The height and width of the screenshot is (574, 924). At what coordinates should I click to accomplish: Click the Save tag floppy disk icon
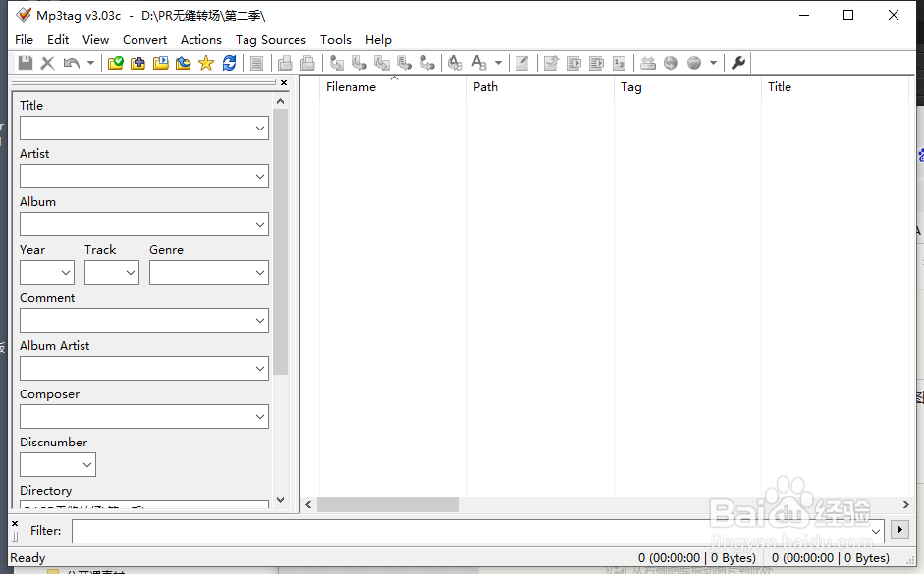point(26,63)
